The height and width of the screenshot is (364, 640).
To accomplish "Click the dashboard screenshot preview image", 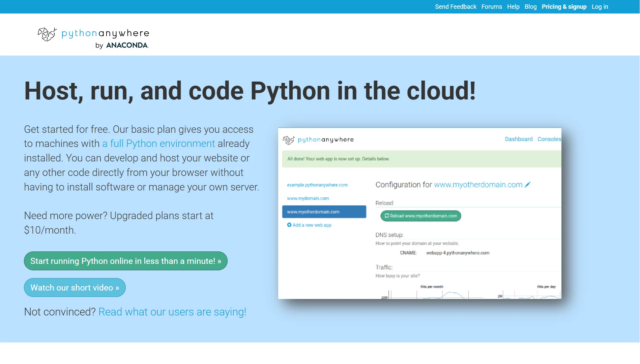I will [420, 213].
